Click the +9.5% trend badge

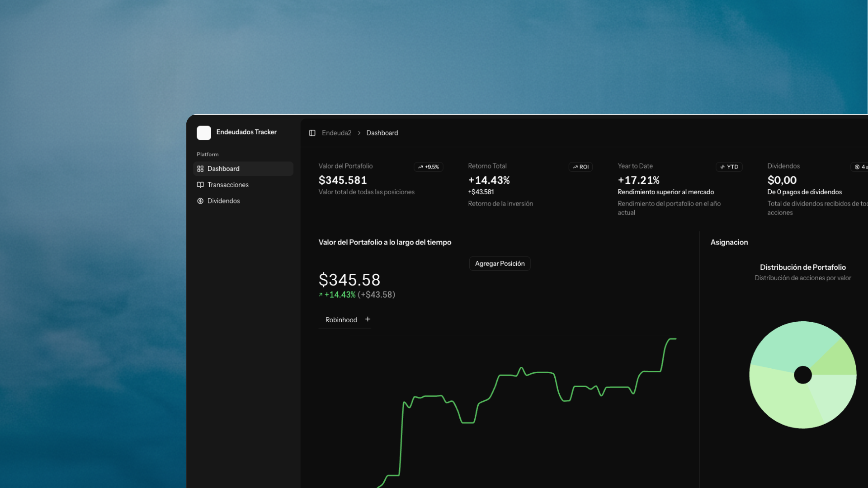pos(429,167)
